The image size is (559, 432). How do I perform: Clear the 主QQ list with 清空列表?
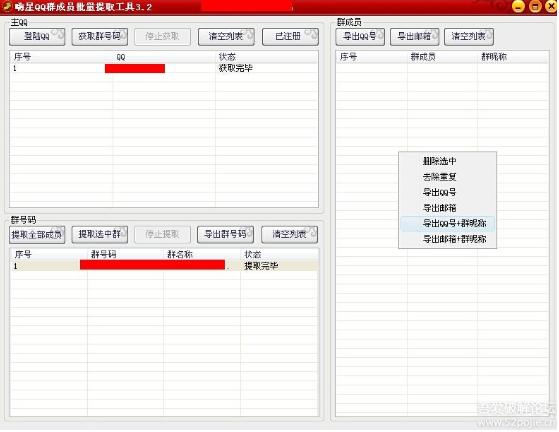[226, 37]
